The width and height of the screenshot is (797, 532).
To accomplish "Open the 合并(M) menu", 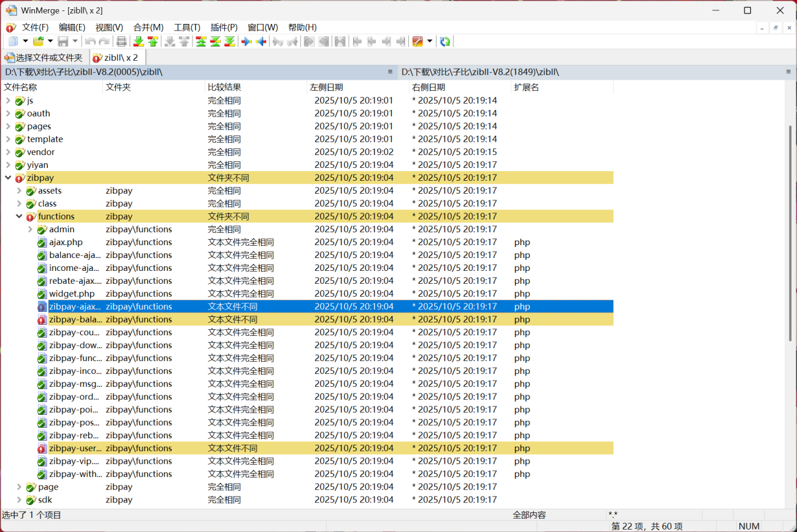I will pos(148,28).
